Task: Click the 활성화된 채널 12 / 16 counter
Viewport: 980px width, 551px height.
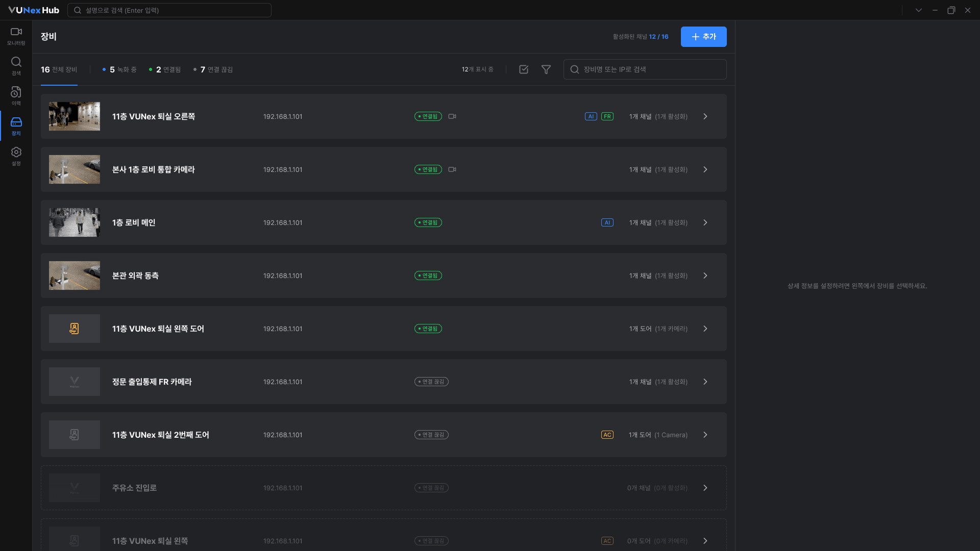Action: click(641, 37)
